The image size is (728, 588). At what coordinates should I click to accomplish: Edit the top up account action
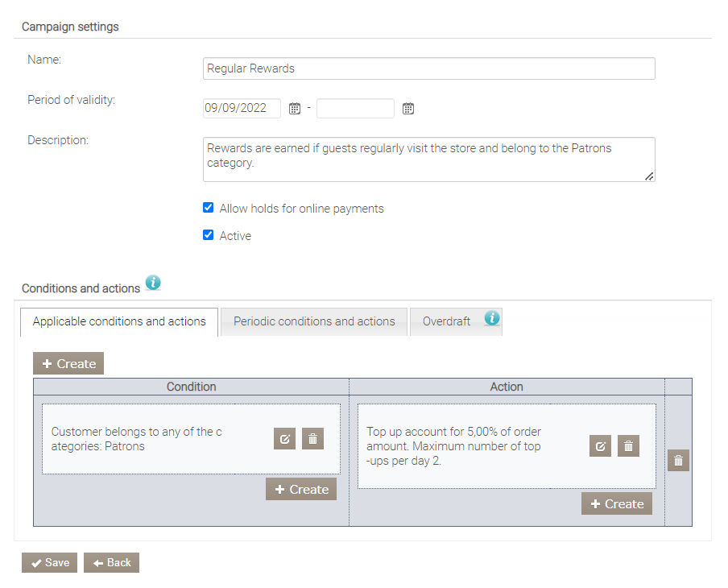(600, 446)
